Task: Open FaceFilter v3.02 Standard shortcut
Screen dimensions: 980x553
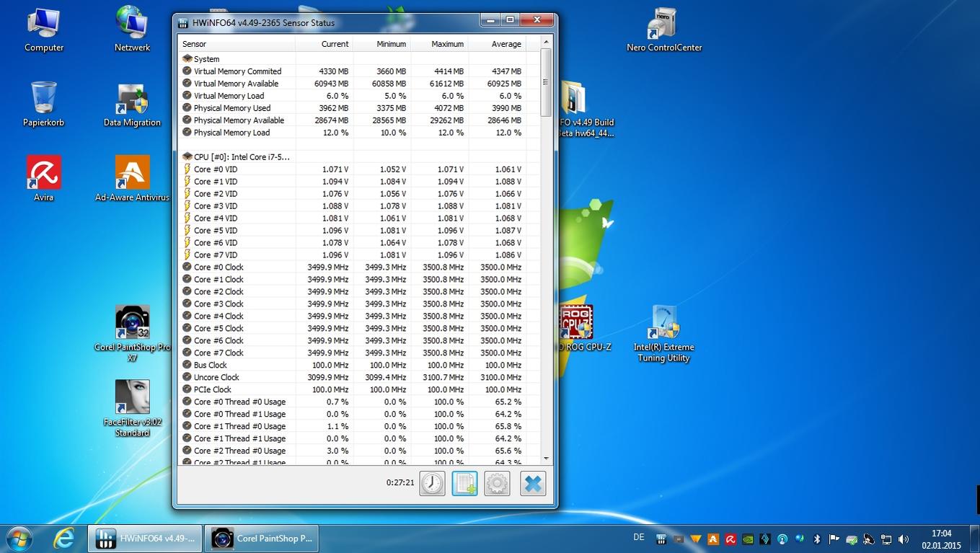Action: (132, 408)
